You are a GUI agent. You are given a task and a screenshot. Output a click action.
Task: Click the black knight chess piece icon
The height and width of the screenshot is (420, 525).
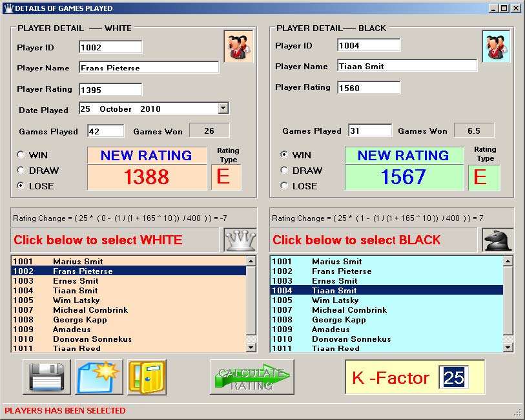[498, 240]
